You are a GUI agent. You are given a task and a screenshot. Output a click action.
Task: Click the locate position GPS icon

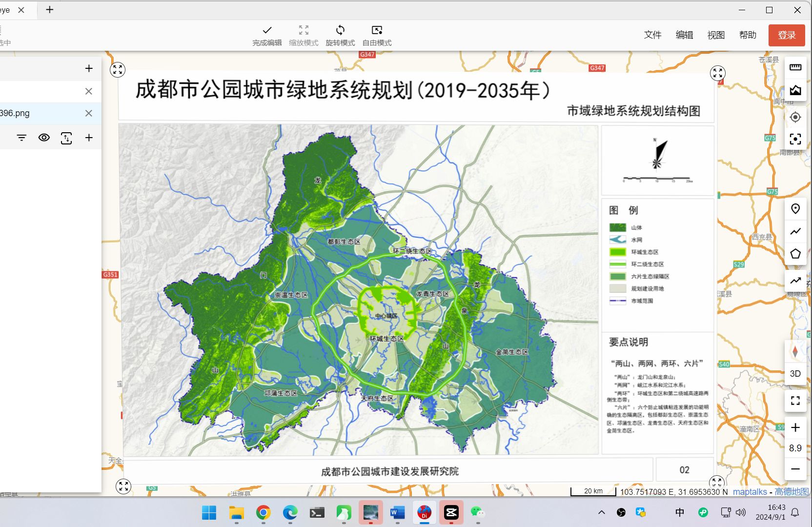pyautogui.click(x=795, y=117)
